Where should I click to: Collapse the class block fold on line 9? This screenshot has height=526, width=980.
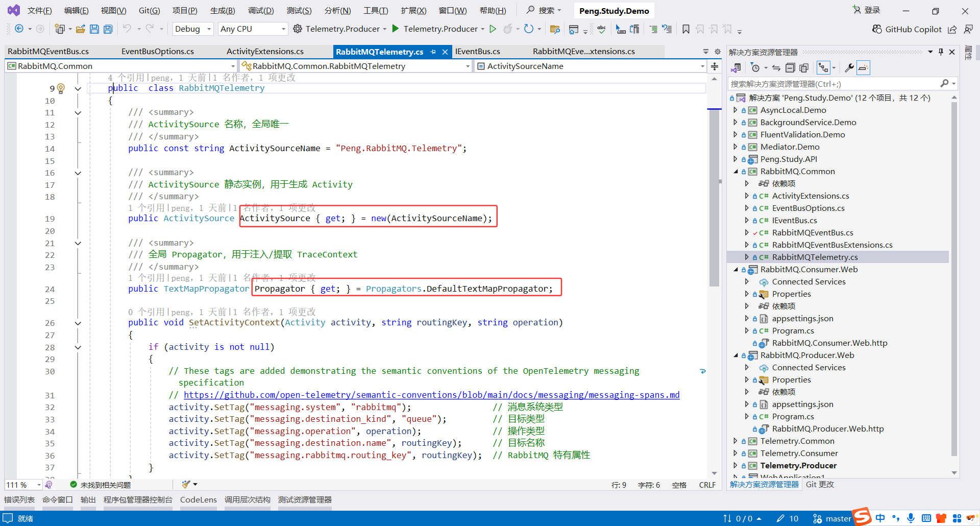coord(78,88)
